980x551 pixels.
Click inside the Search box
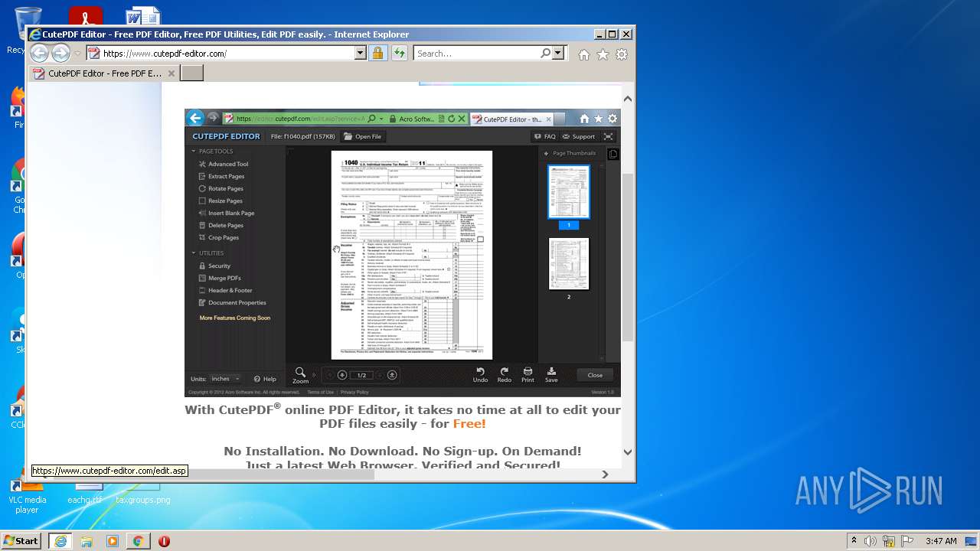(x=476, y=54)
